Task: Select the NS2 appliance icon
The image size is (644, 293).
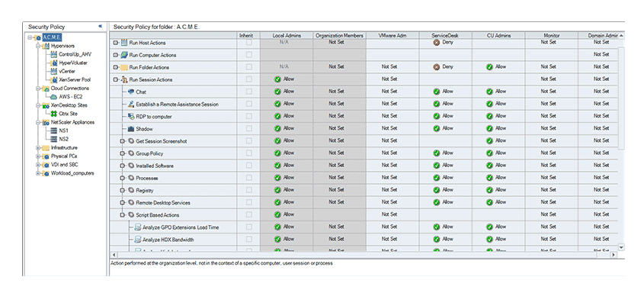Action: 54,139
